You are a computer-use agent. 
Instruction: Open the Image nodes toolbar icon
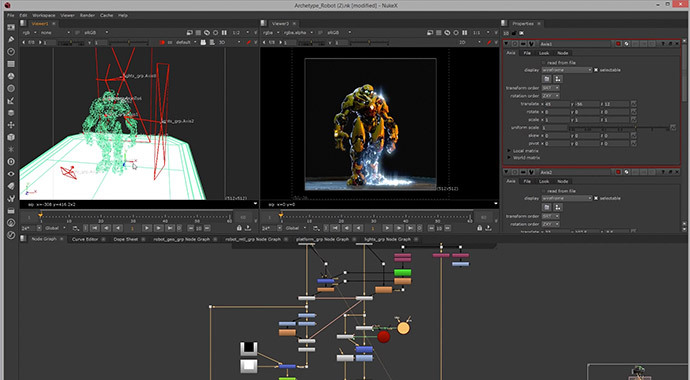coord(11,27)
